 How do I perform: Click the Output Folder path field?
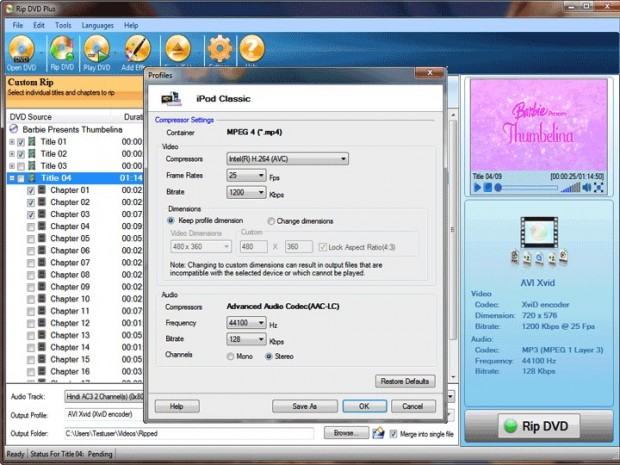(x=189, y=433)
